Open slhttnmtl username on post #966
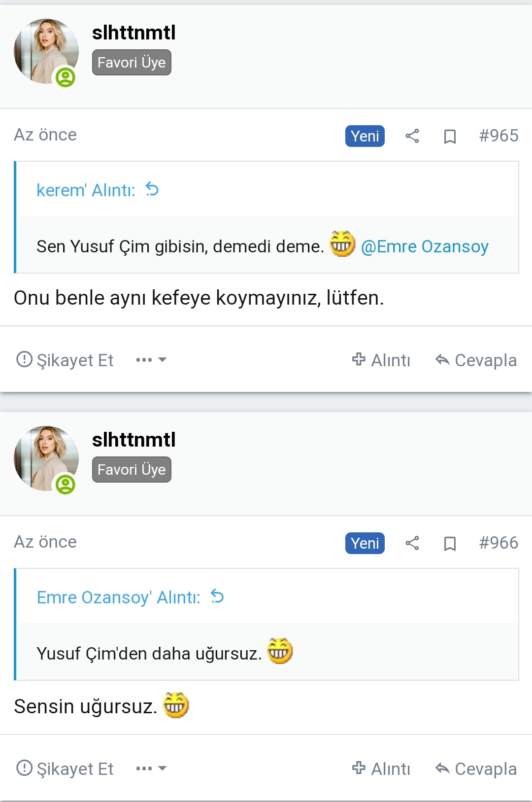This screenshot has height=802, width=532. pos(134,440)
